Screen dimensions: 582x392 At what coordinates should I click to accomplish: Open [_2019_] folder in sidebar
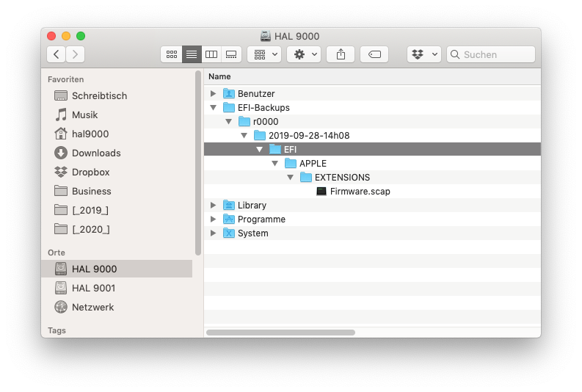(117, 211)
